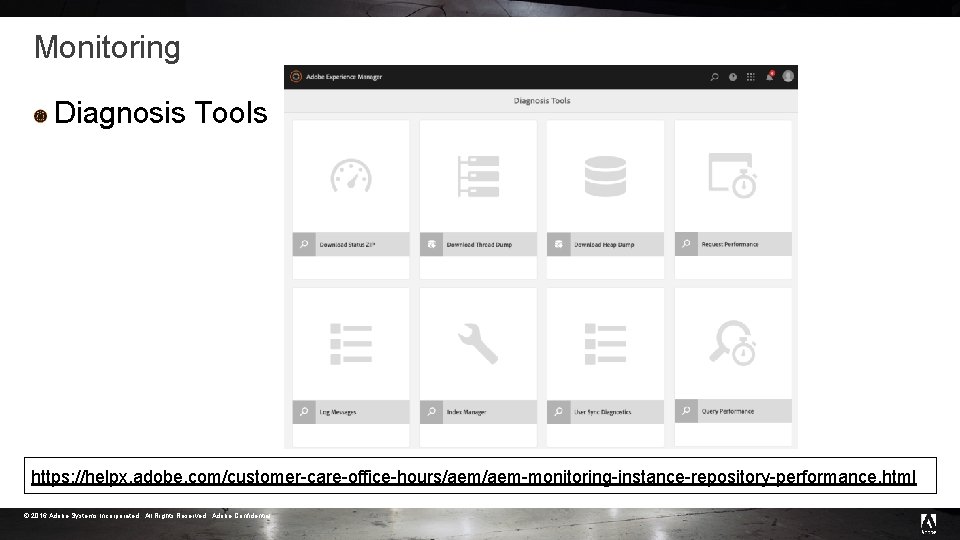The width and height of the screenshot is (960, 540).
Task: Open the Download Thread Dump label
Action: 479,244
